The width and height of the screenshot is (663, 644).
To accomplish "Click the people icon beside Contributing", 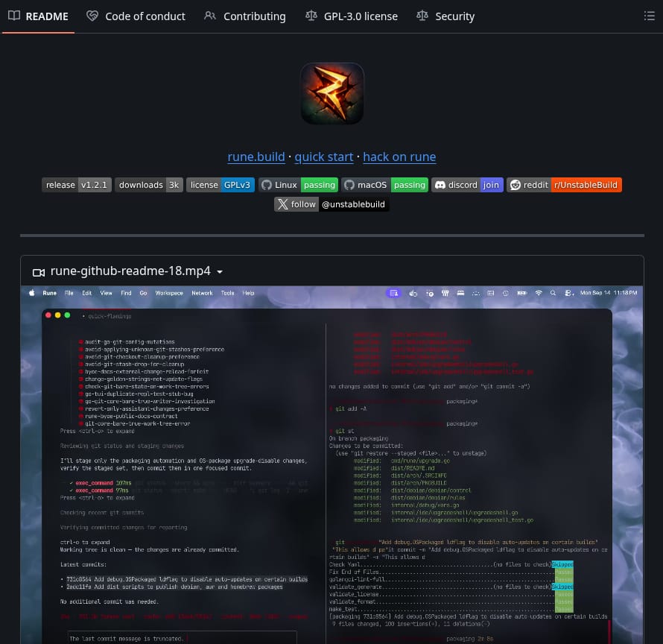I will pyautogui.click(x=210, y=16).
